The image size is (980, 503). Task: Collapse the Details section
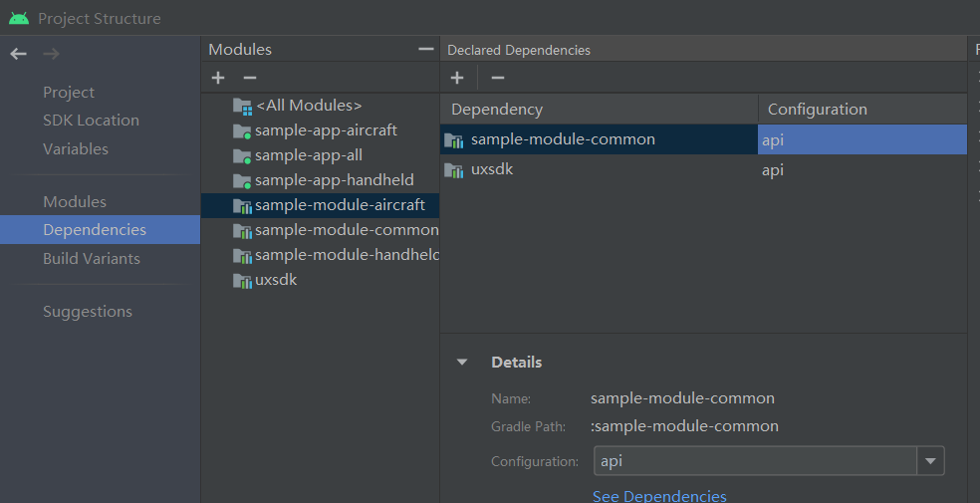tap(462, 363)
